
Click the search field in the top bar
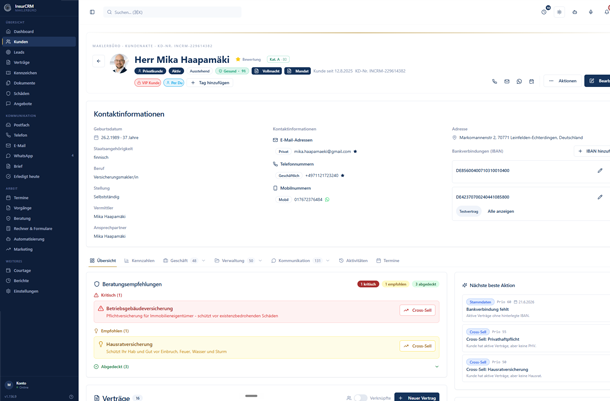(x=172, y=12)
